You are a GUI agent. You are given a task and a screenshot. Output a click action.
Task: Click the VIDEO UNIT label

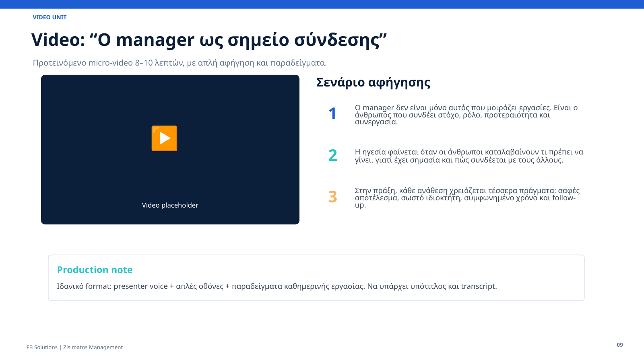point(50,17)
